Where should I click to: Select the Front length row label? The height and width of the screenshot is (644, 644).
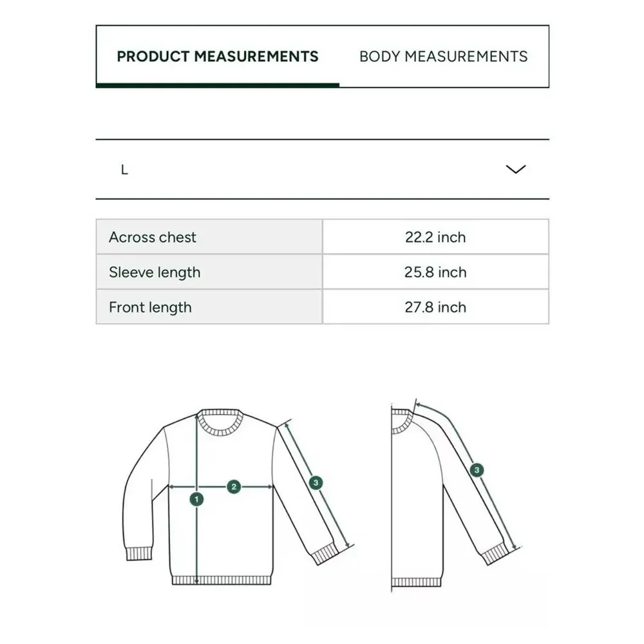[150, 307]
